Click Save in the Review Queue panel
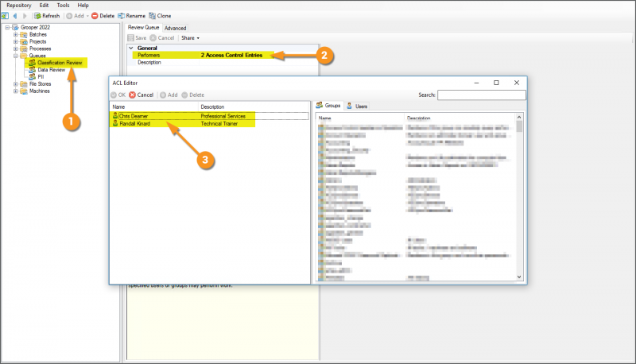This screenshot has width=636, height=364. [137, 37]
